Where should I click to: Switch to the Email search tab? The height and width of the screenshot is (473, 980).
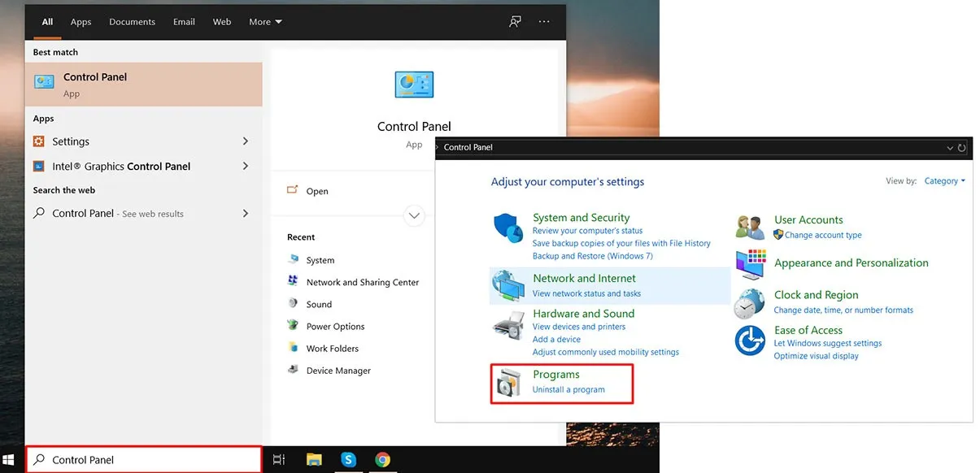(184, 22)
